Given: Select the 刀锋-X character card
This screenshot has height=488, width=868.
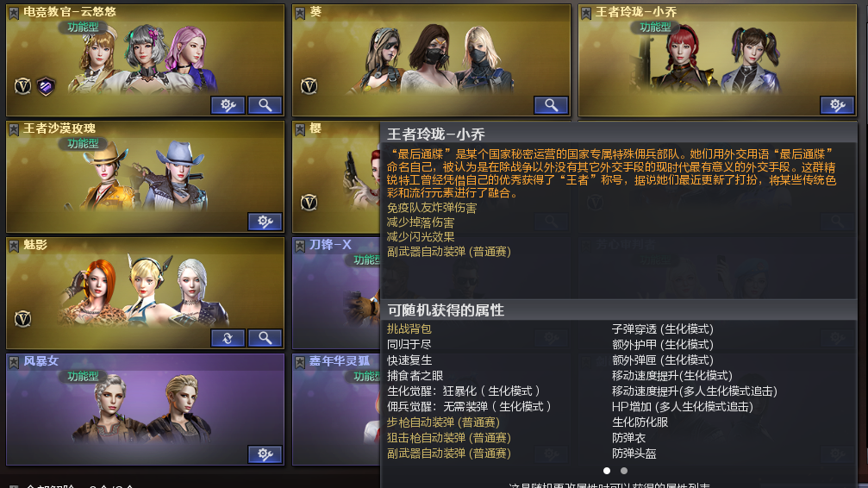Looking at the screenshot, I should [x=336, y=293].
